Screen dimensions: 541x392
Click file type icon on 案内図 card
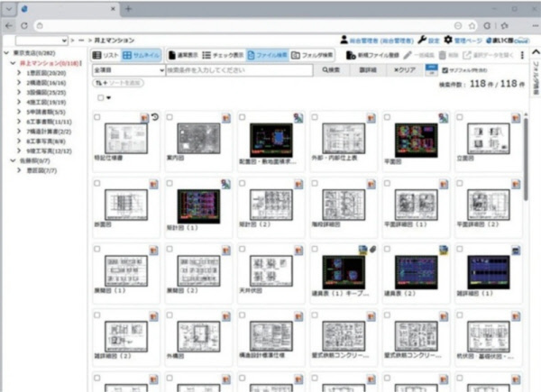tap(226, 118)
